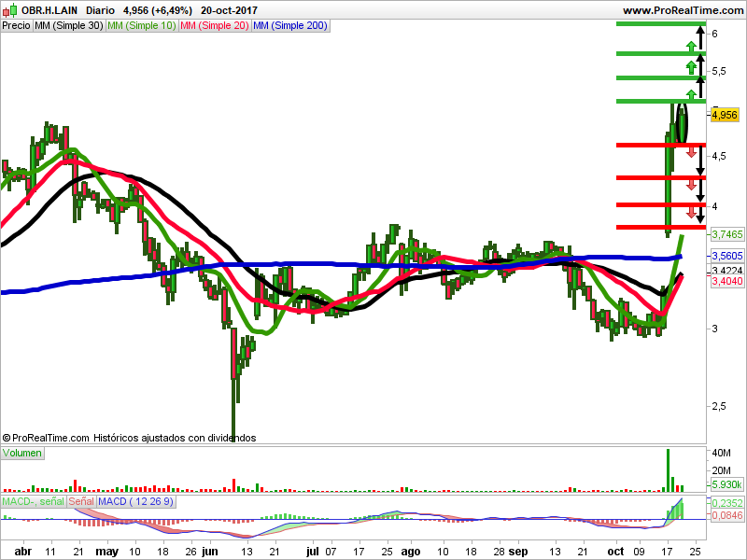Click the MACD-, señal histogram label

[34, 501]
